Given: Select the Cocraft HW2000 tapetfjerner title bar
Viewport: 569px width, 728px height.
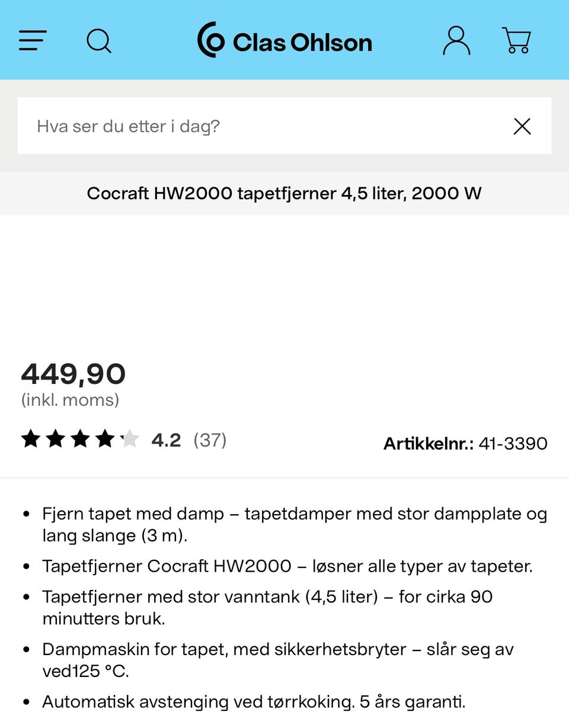Looking at the screenshot, I should point(284,193).
